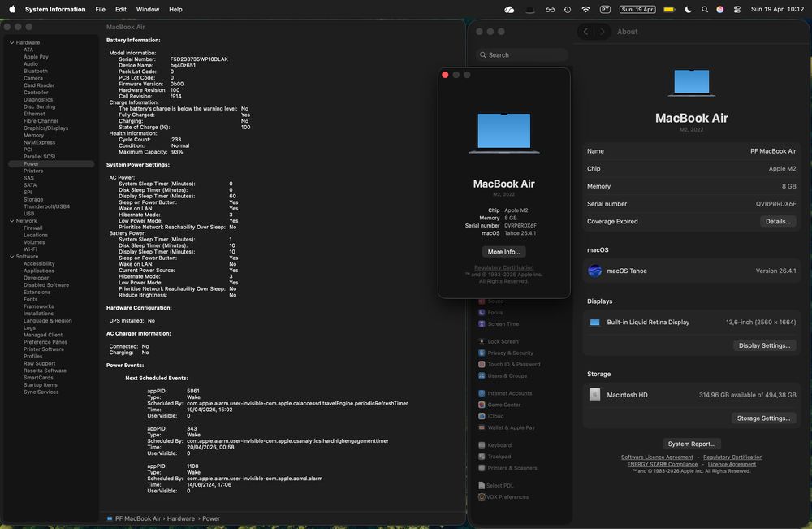Screen dimensions: 812x529
Task: Open Internet Accounts sidebar icon
Action: 482,393
